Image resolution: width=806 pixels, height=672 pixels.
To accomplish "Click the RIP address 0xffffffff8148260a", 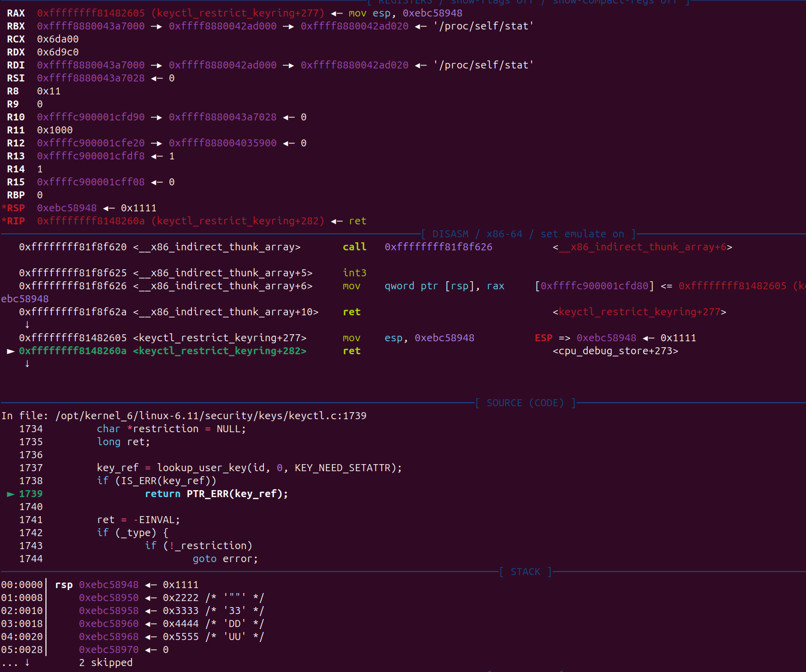I will point(90,221).
